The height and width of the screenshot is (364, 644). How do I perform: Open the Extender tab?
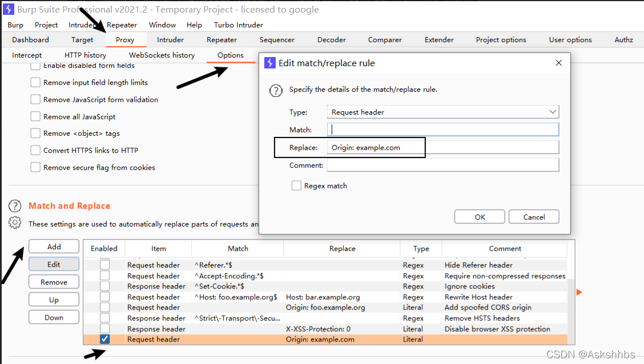click(439, 40)
